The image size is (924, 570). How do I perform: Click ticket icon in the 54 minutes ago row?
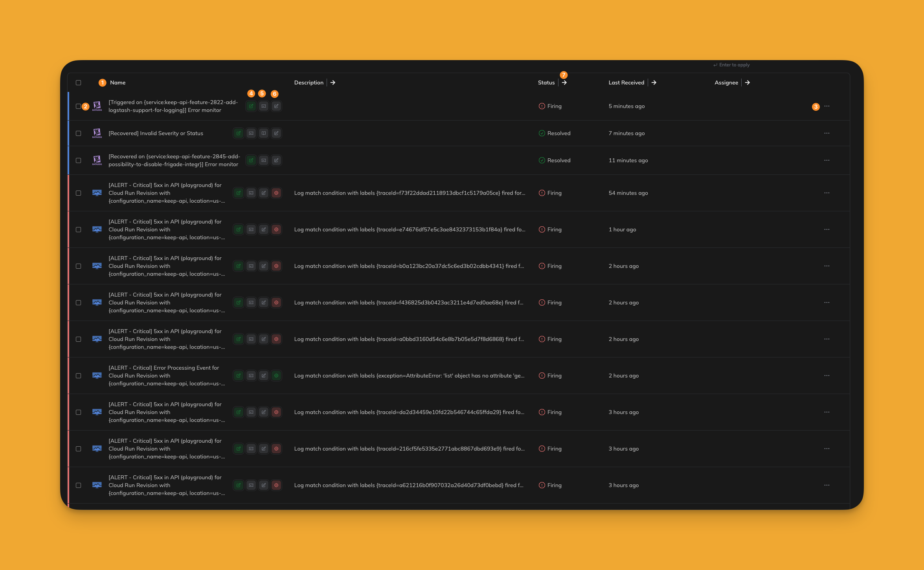coord(251,193)
